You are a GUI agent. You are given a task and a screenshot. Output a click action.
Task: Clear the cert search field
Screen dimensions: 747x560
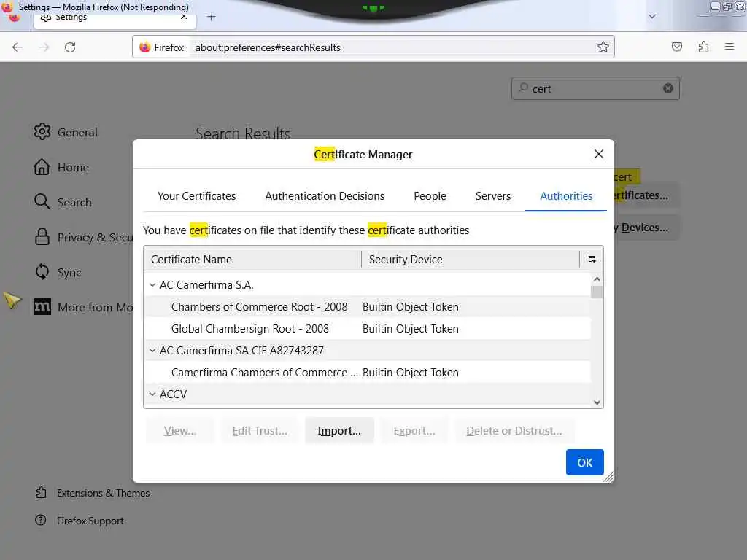coord(668,88)
